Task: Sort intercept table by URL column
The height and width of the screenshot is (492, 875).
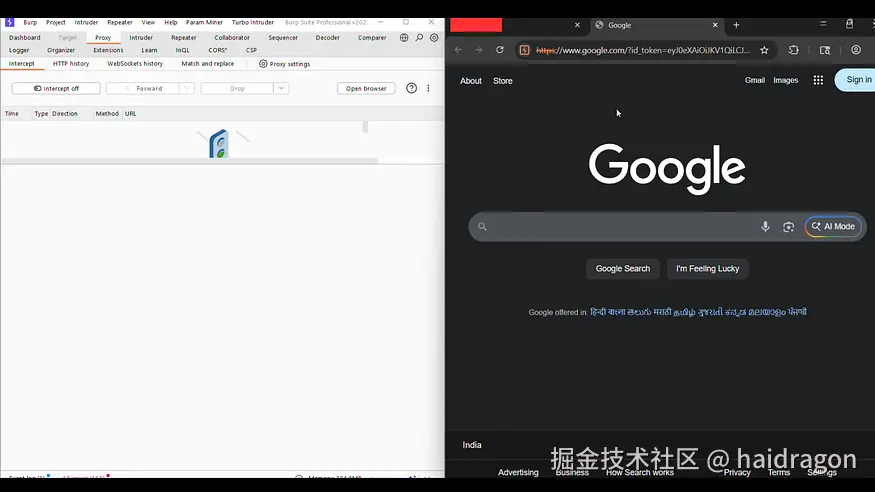Action: pyautogui.click(x=131, y=113)
